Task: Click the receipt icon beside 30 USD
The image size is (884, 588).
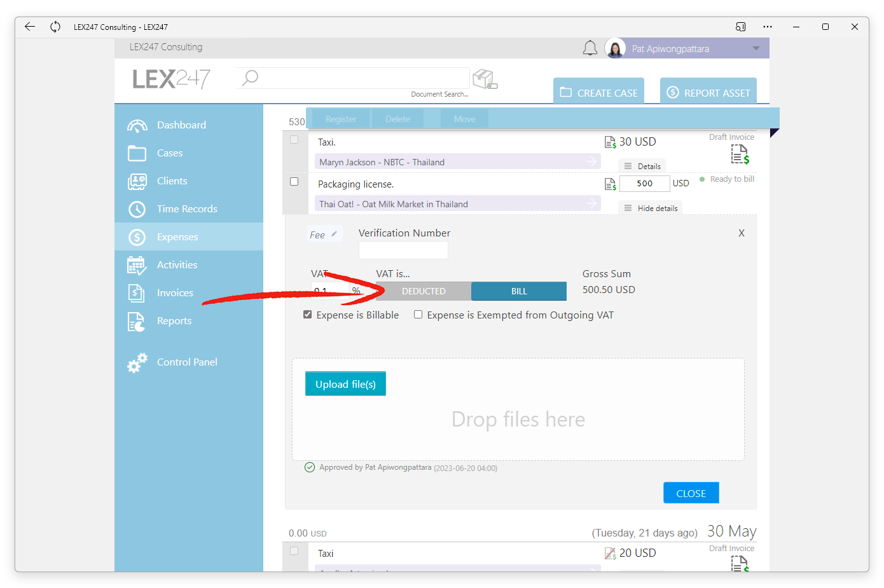Action: (x=610, y=142)
